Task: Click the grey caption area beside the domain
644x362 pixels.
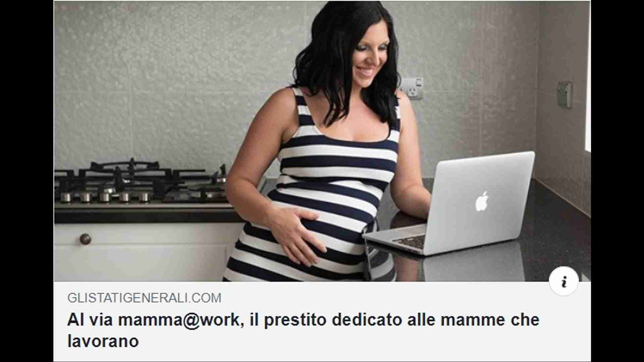Action: tap(386, 298)
